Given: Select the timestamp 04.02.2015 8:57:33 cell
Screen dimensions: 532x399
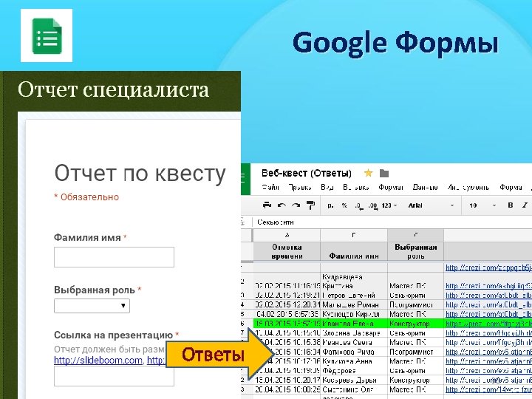Looking at the screenshot, I should click(287, 314).
